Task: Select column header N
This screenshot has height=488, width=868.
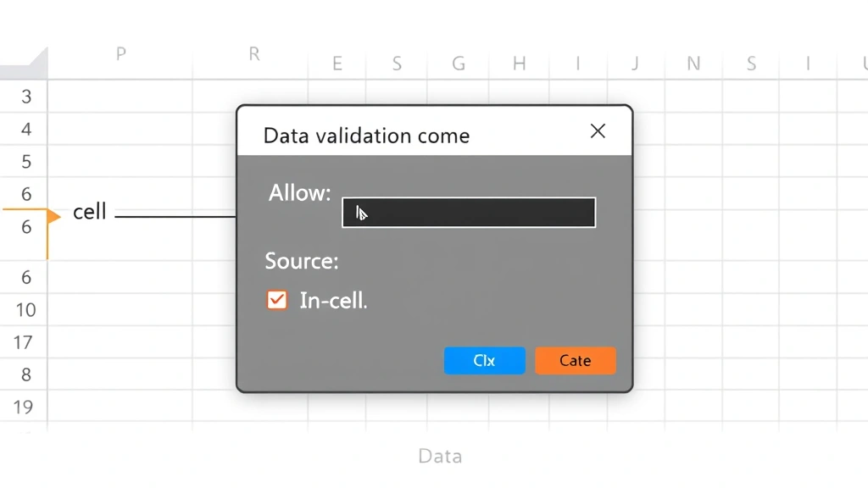Action: click(x=693, y=64)
